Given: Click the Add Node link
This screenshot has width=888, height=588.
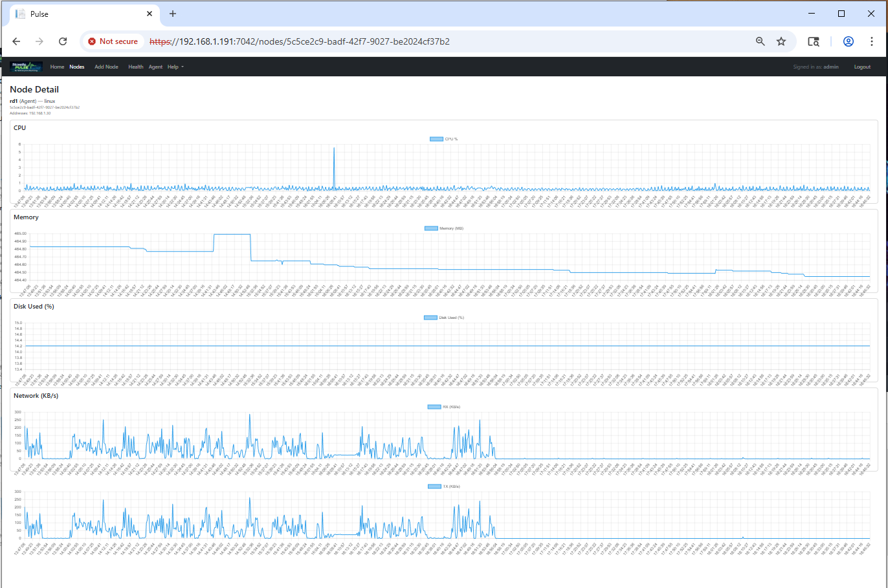Looking at the screenshot, I should [x=106, y=67].
